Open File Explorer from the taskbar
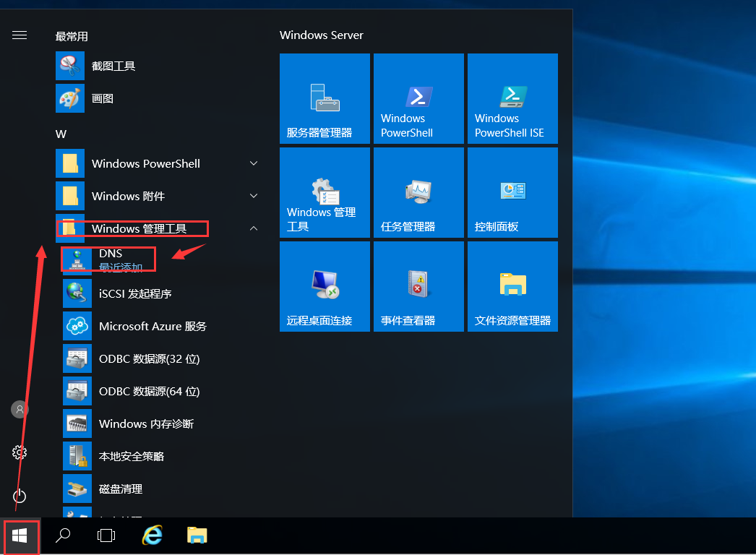The width and height of the screenshot is (756, 555). coord(197,535)
